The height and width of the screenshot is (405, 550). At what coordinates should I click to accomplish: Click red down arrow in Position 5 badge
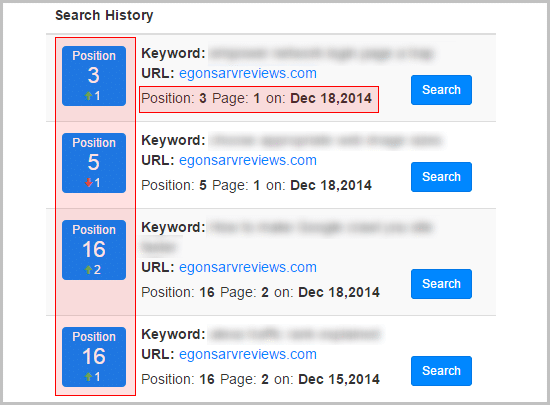pyautogui.click(x=88, y=182)
